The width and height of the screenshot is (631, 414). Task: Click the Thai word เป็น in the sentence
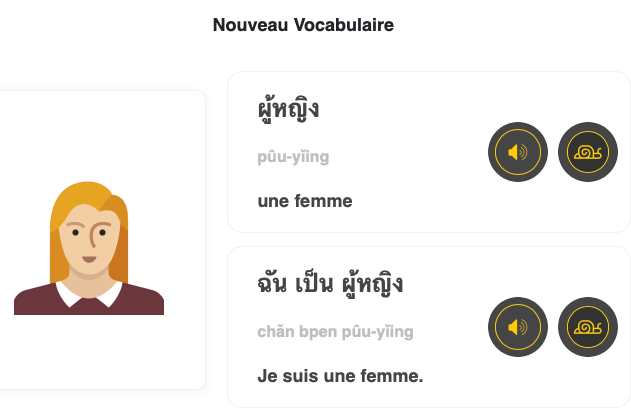[x=321, y=284]
